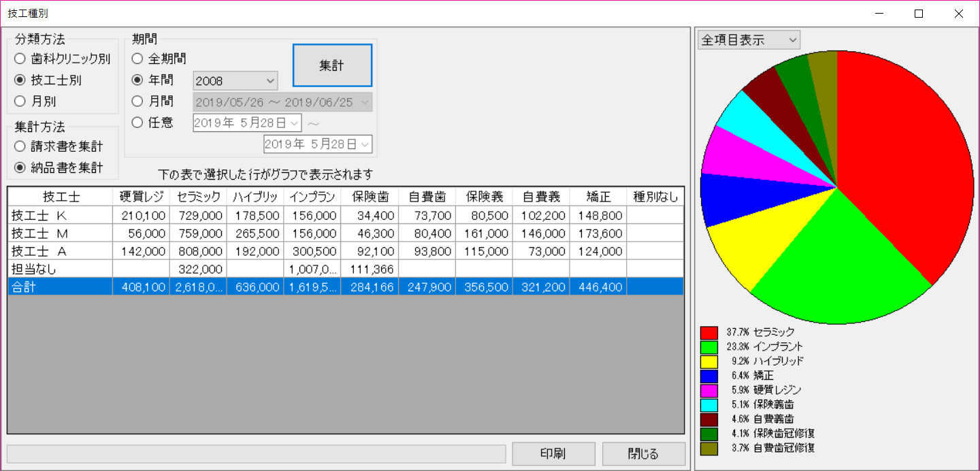
Task: Click the 集計 button
Action: 332,65
